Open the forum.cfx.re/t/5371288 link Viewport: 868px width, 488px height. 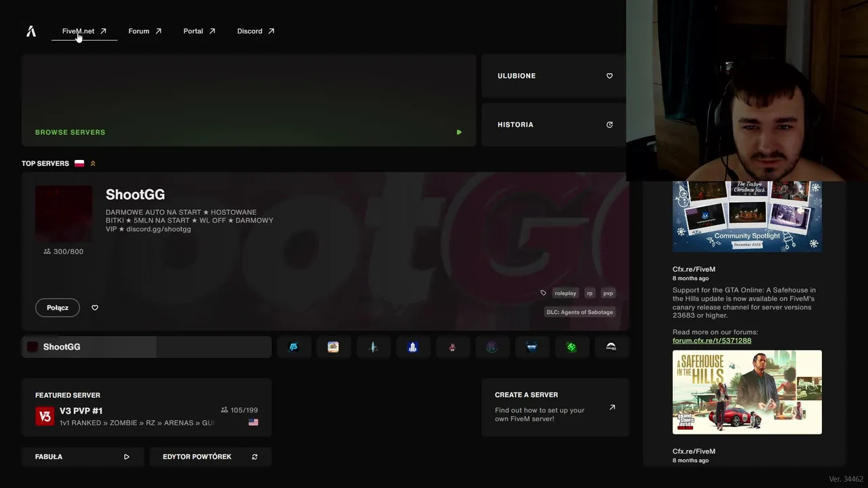(712, 340)
